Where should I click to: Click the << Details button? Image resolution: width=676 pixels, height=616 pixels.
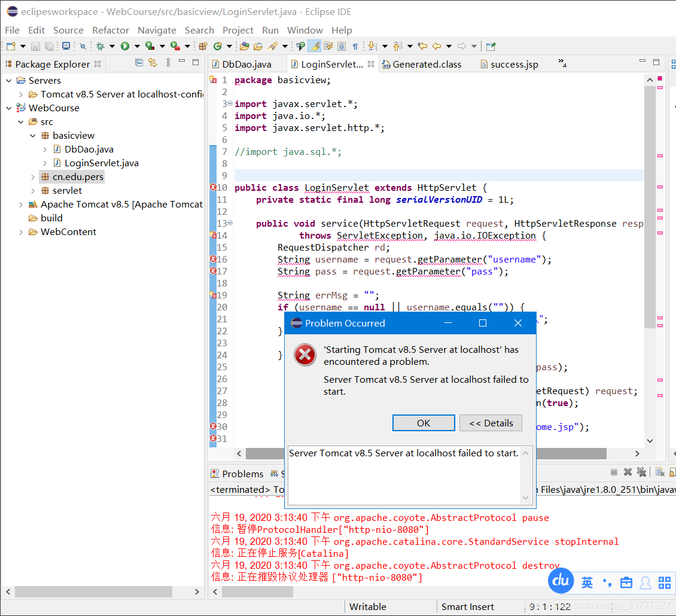(x=491, y=423)
